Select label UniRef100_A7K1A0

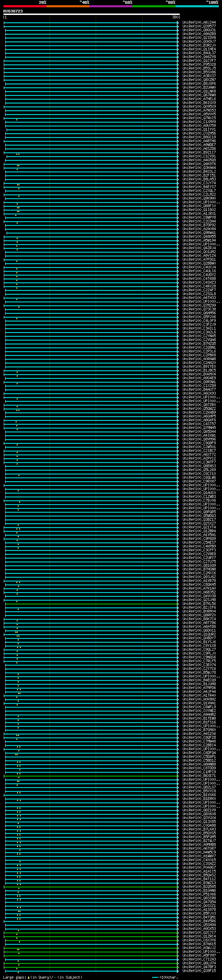[x=199, y=589]
